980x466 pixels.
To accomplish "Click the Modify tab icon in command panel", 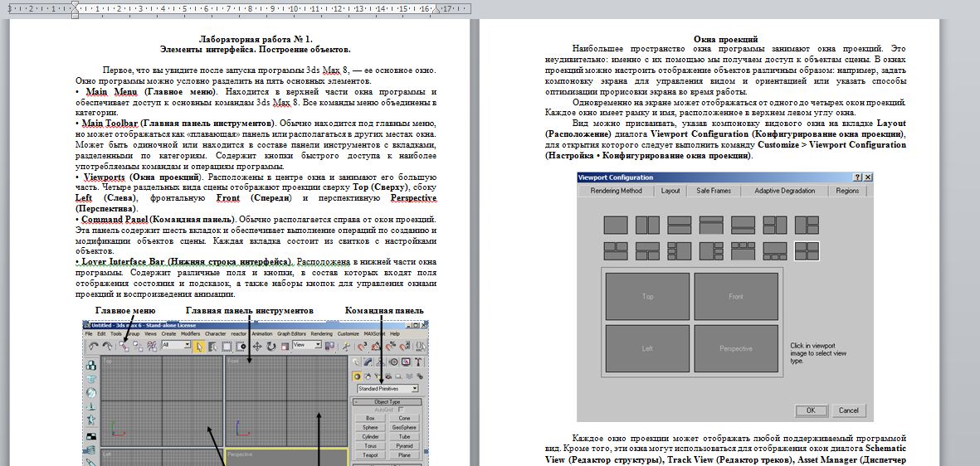I will click(x=368, y=362).
